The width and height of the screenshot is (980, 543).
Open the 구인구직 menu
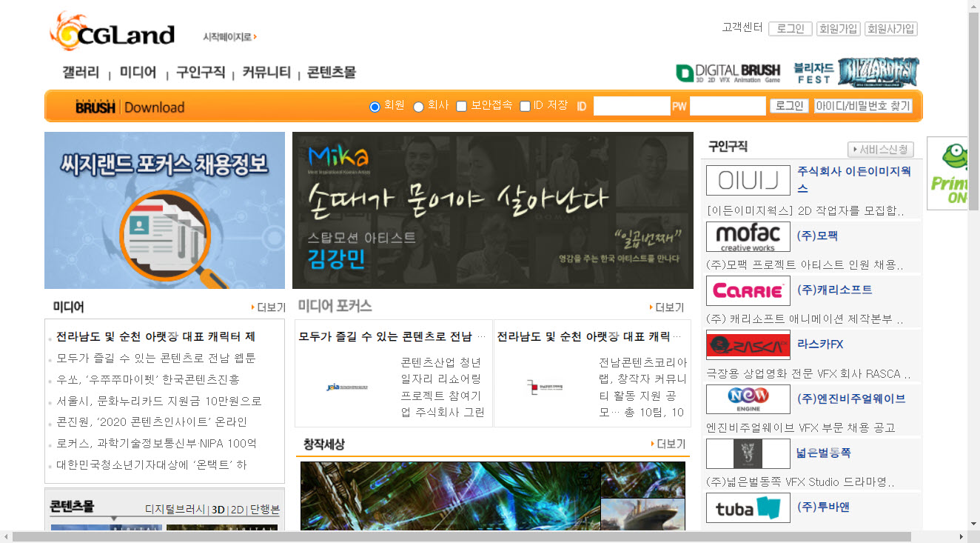tap(201, 73)
